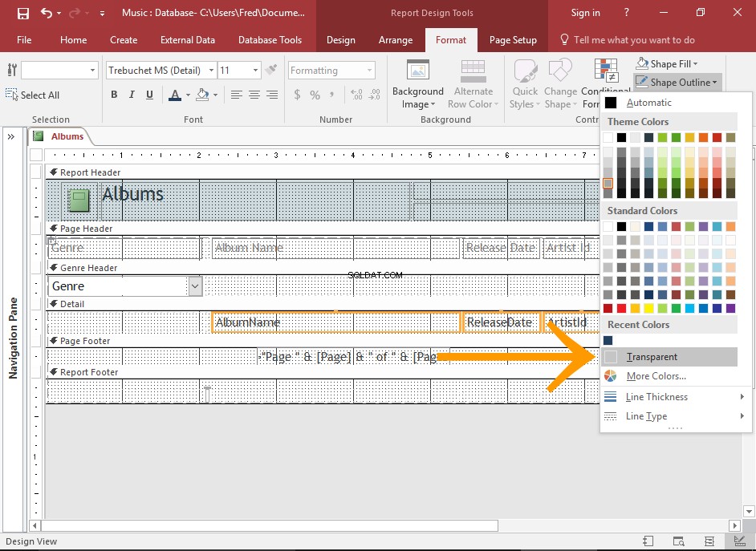
Task: Choose Transparent outline
Action: tap(669, 357)
